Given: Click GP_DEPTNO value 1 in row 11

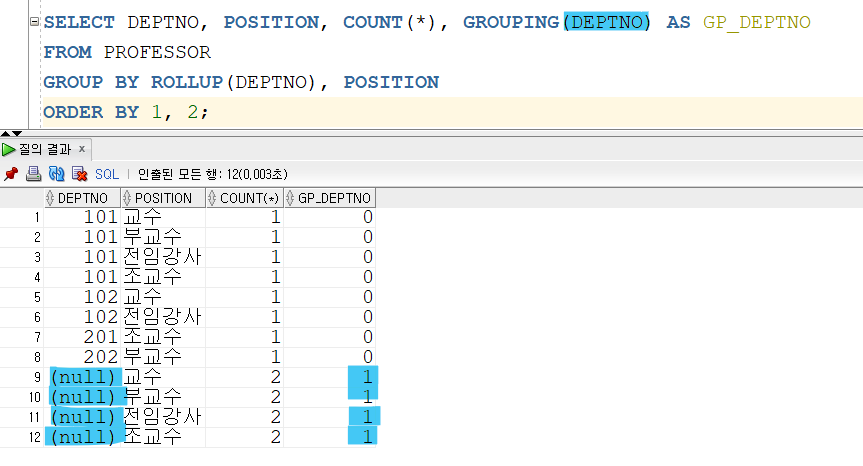Looking at the screenshot, I should pos(330,417).
